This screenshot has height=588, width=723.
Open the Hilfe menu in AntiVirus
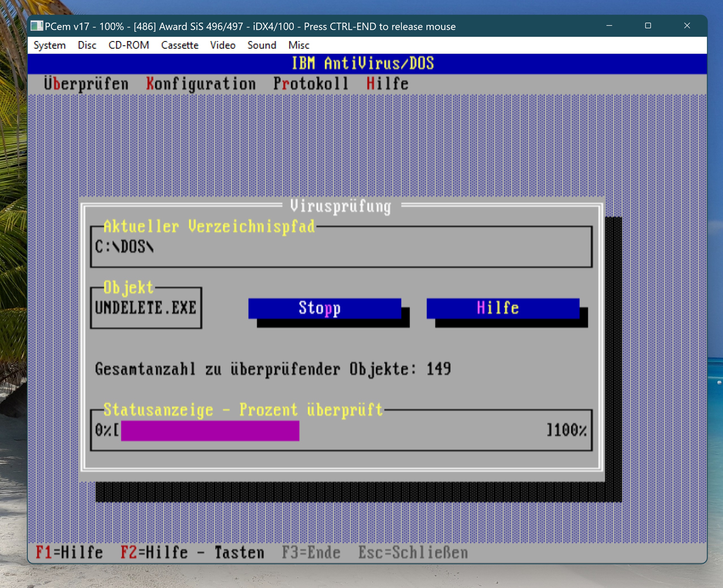click(388, 84)
